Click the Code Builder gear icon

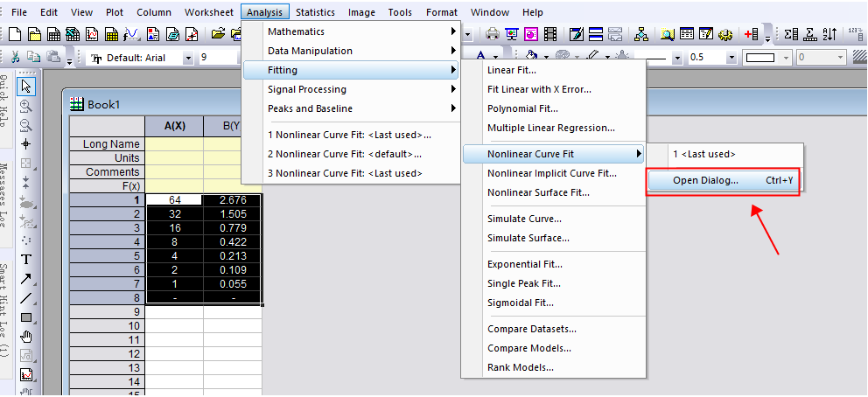tap(725, 34)
